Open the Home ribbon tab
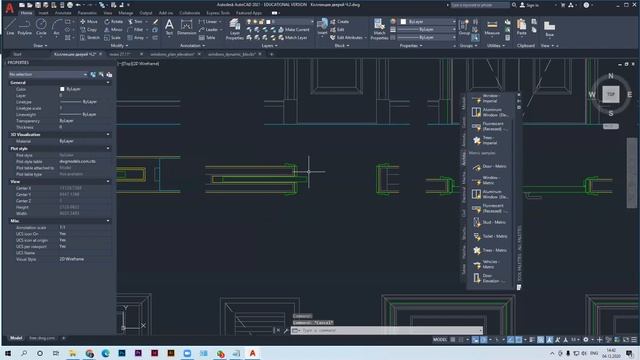This screenshot has width=640, height=360. [x=26, y=13]
